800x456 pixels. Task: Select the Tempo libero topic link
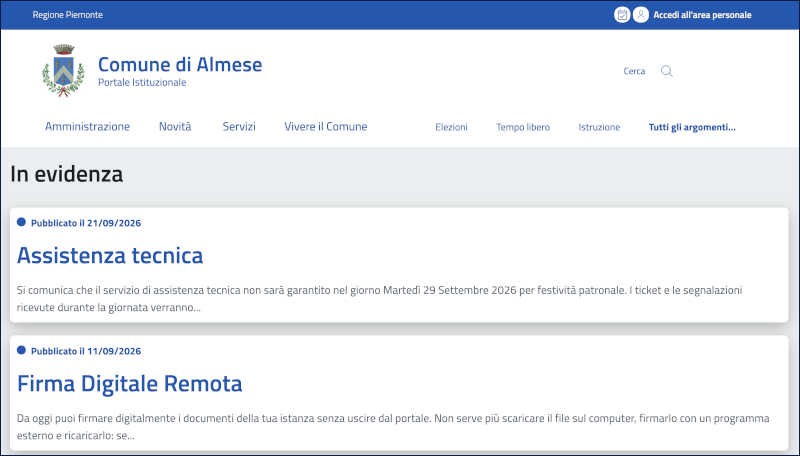(523, 127)
